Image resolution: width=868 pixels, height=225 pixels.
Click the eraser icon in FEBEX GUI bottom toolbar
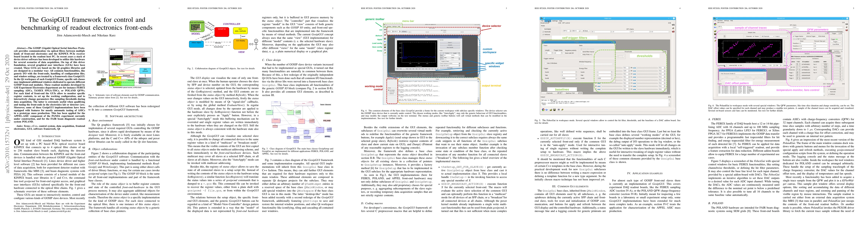562,110
